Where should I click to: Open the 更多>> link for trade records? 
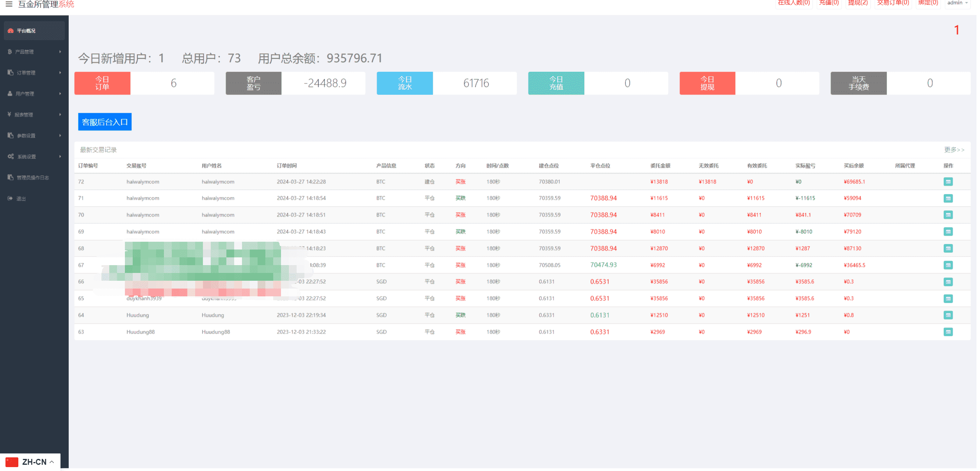point(954,150)
